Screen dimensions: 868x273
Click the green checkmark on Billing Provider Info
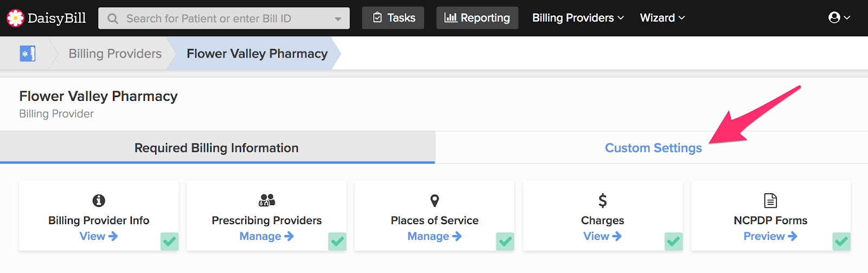tap(169, 242)
